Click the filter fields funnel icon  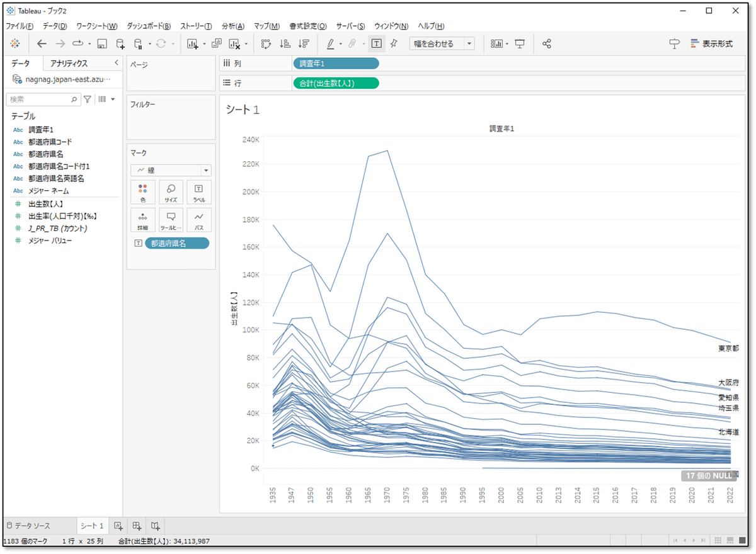point(88,99)
